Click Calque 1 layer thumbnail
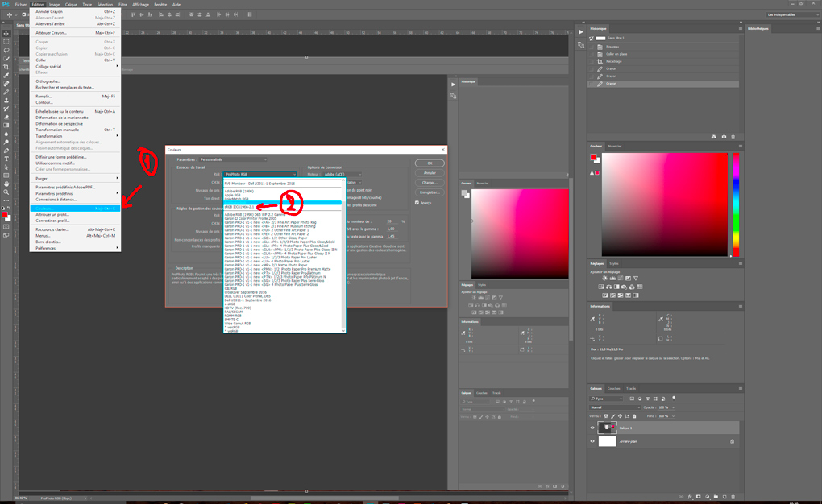The height and width of the screenshot is (504, 822). pos(607,428)
